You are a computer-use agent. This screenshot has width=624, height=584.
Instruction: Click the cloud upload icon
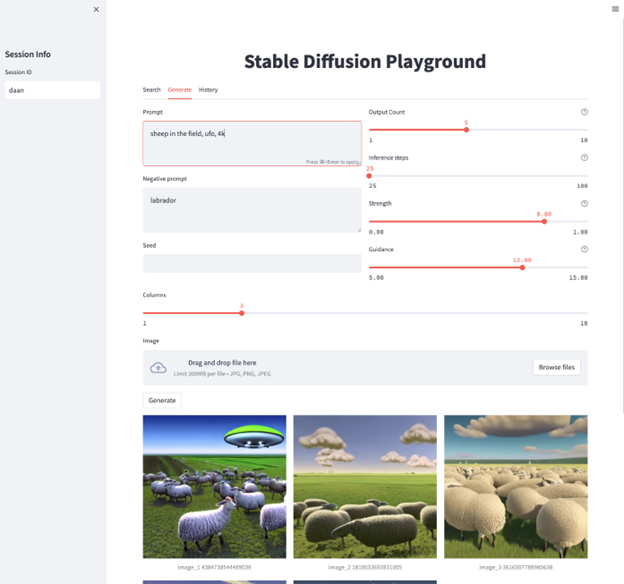point(158,367)
